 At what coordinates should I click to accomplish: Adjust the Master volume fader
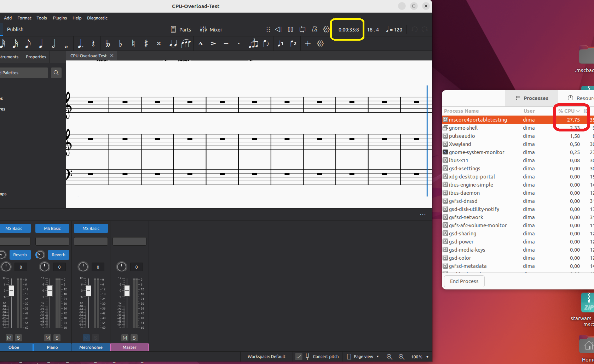coord(126,290)
